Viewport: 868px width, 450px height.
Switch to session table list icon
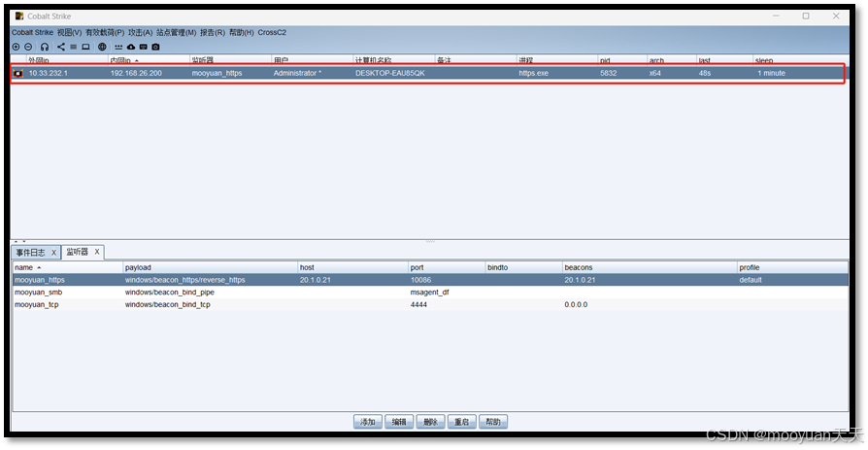(73, 47)
